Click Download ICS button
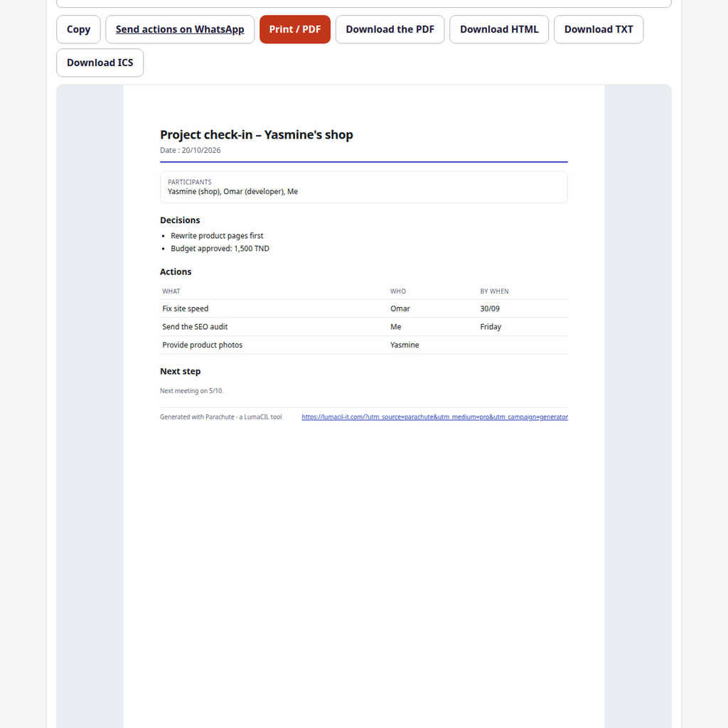 click(x=100, y=63)
